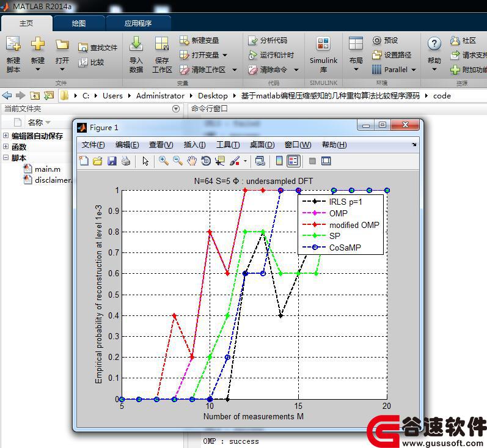This screenshot has height=448, width=487.
Task: Toggle Zoom Out tool
Action: point(178,161)
